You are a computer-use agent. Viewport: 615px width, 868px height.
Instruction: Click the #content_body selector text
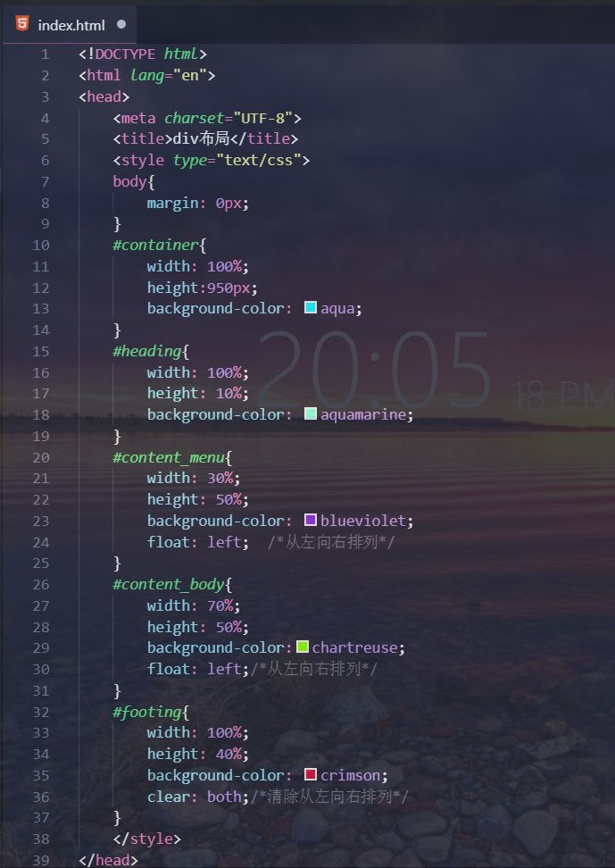[x=165, y=585]
